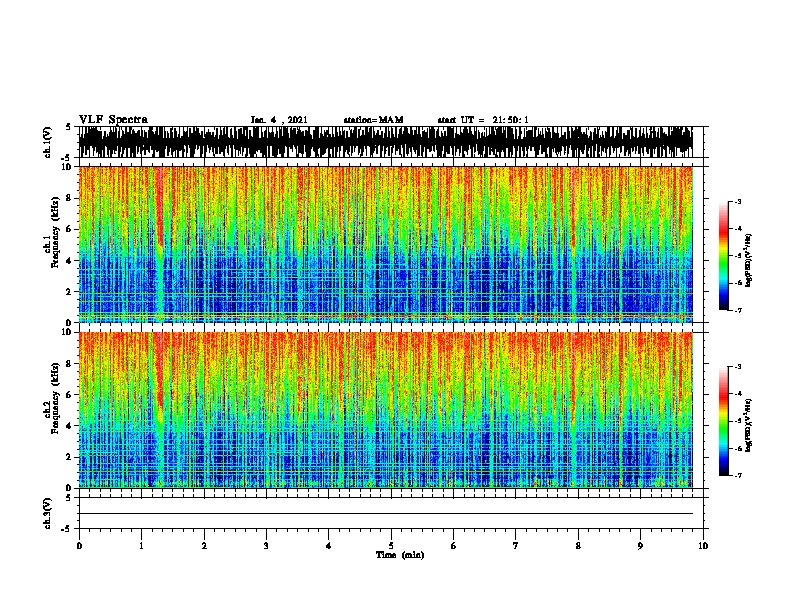Click the time axis tick label "5"
792x612 pixels.
[x=391, y=546]
